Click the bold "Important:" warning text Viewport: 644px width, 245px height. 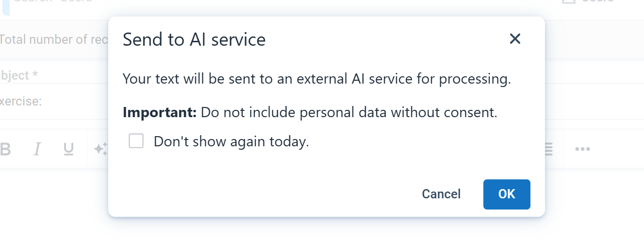pos(159,113)
